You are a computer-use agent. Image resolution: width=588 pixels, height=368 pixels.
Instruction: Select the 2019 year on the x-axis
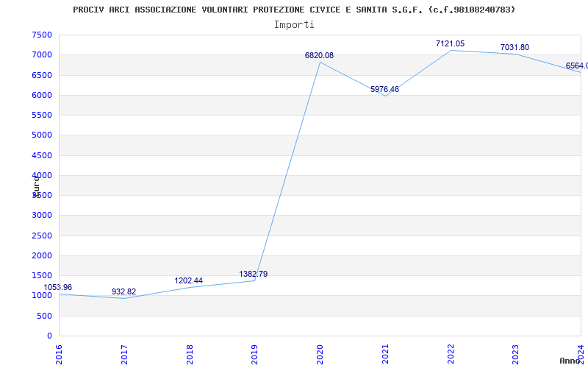click(x=254, y=353)
